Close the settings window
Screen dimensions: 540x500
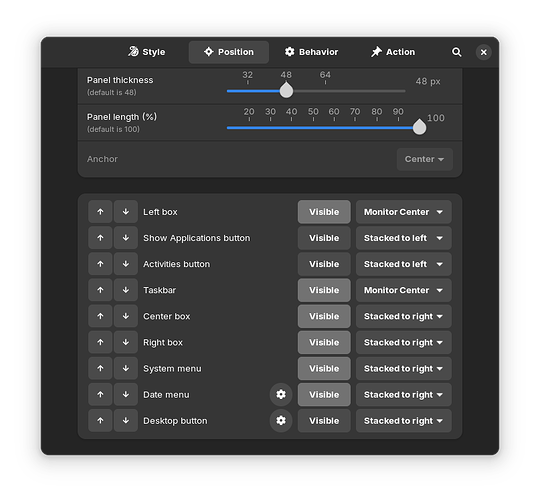coord(484,52)
